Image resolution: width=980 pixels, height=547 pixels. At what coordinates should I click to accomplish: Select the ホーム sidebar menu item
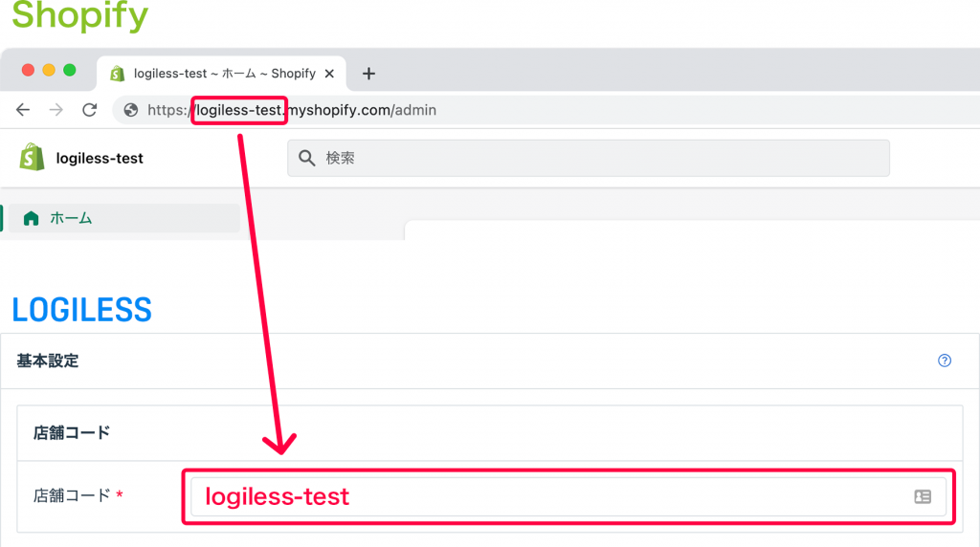[x=123, y=218]
